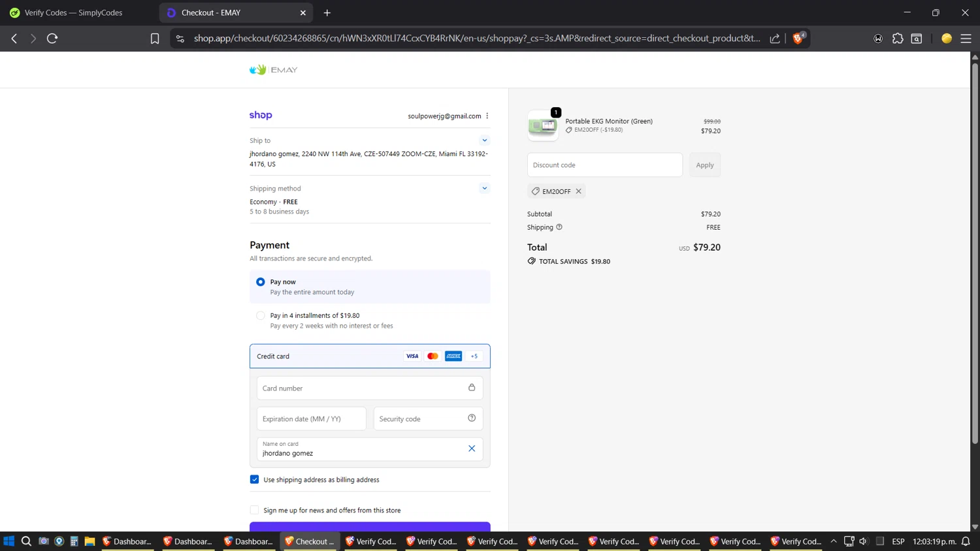Open Windows Start menu
The image size is (980, 551).
click(x=9, y=541)
